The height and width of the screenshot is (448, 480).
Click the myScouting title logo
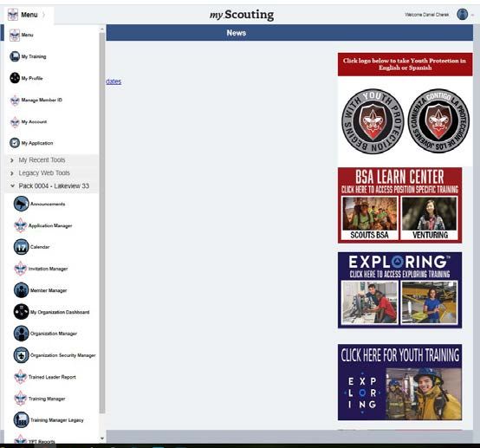pos(242,15)
